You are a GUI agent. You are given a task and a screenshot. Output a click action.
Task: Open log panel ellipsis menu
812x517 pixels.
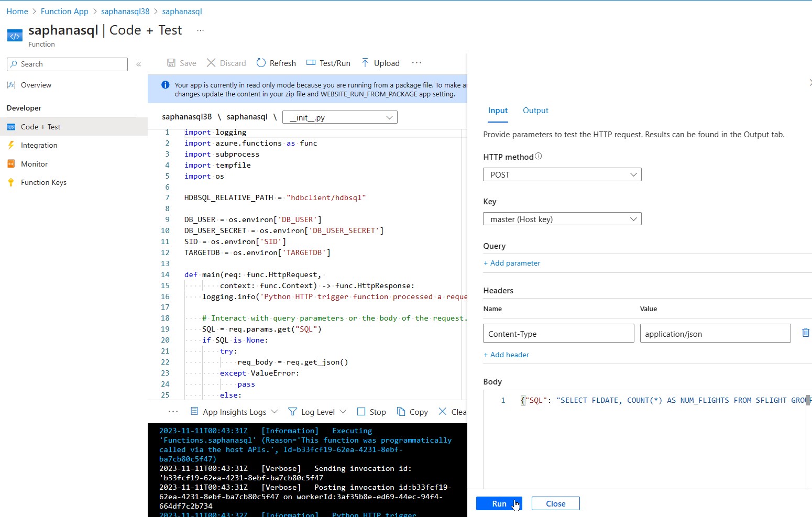click(x=173, y=412)
